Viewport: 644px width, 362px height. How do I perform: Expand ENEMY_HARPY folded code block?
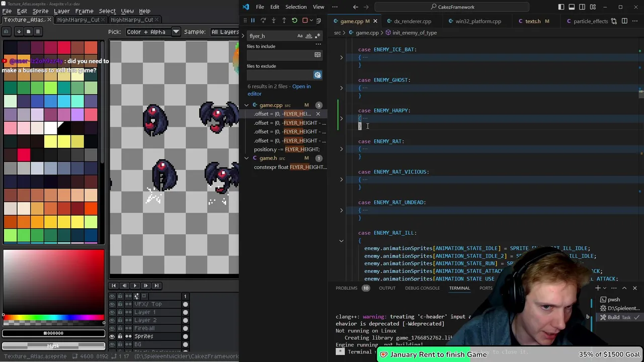click(x=341, y=119)
